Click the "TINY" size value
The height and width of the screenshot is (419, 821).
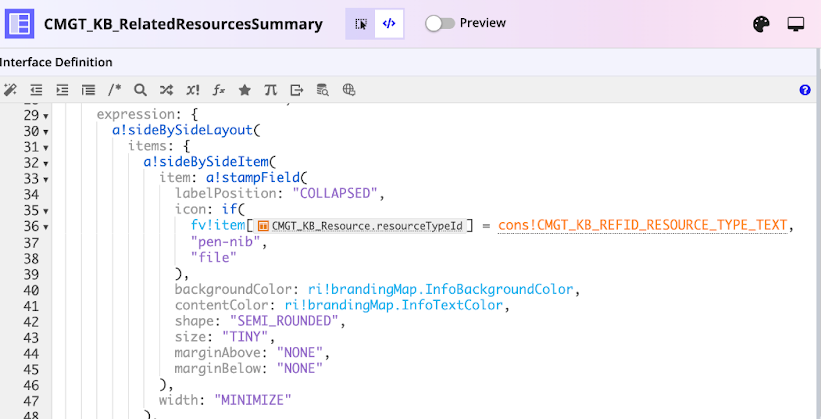point(245,337)
